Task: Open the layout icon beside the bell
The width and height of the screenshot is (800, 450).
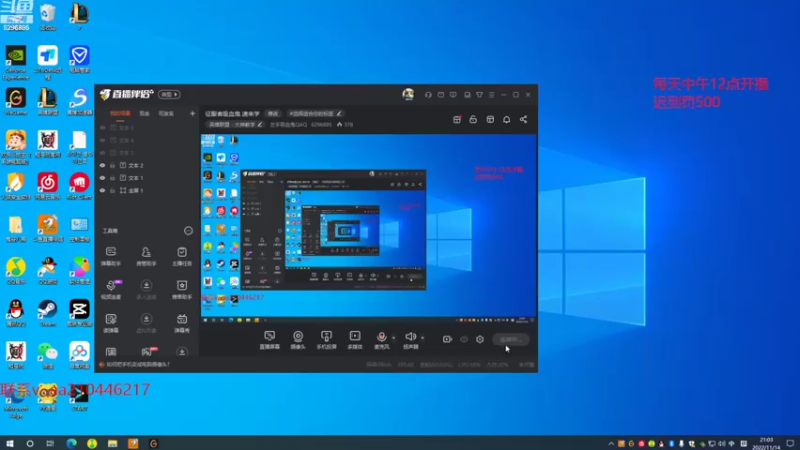Action: coord(490,119)
